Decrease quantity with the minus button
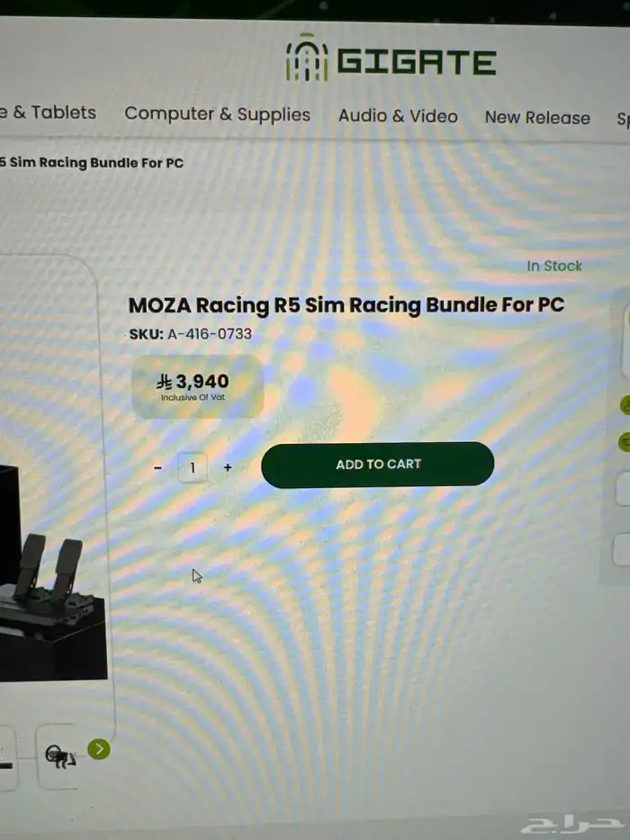The image size is (630, 840). (157, 467)
